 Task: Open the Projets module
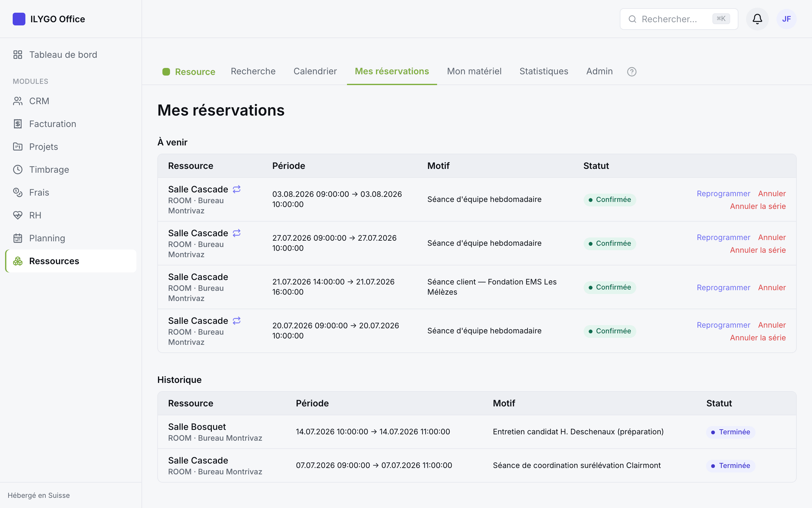point(71,147)
